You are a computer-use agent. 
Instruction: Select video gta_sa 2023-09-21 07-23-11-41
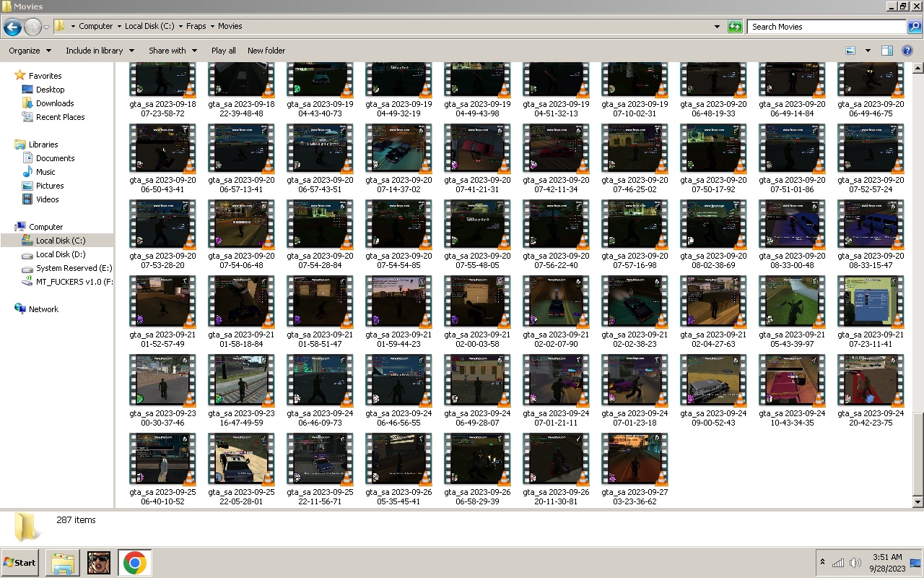pos(871,313)
